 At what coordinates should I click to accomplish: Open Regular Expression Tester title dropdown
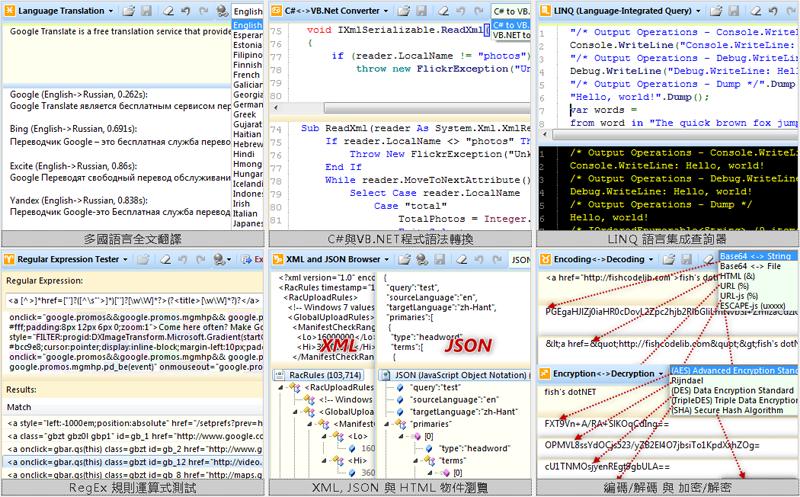pyautogui.click(x=125, y=259)
